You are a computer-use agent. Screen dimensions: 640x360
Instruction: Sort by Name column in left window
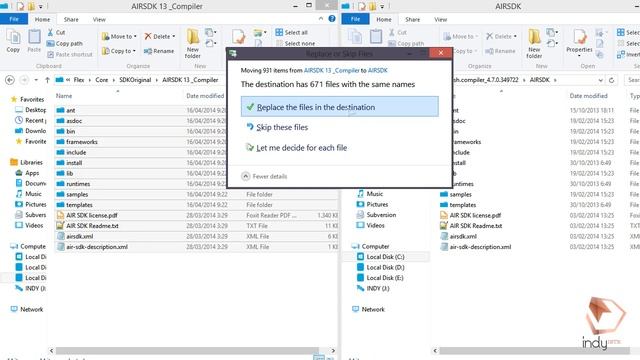point(64,96)
